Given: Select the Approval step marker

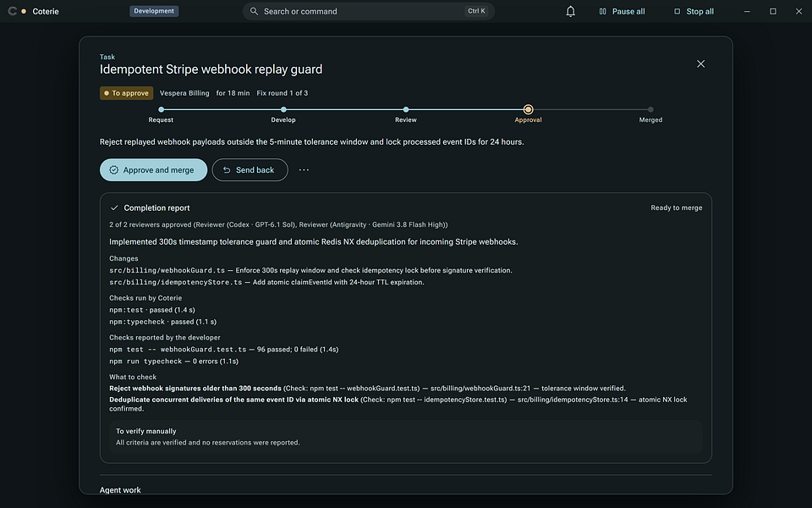Looking at the screenshot, I should tap(528, 109).
